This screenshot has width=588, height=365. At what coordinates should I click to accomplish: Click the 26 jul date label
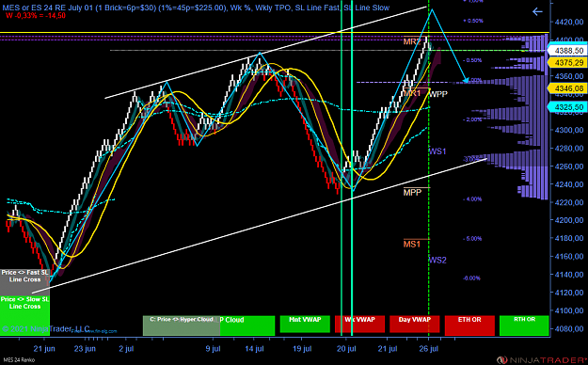pyautogui.click(x=429, y=349)
